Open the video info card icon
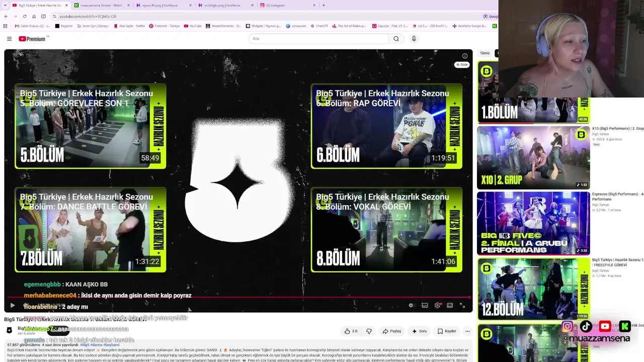This screenshot has height=362, width=644. (x=465, y=56)
